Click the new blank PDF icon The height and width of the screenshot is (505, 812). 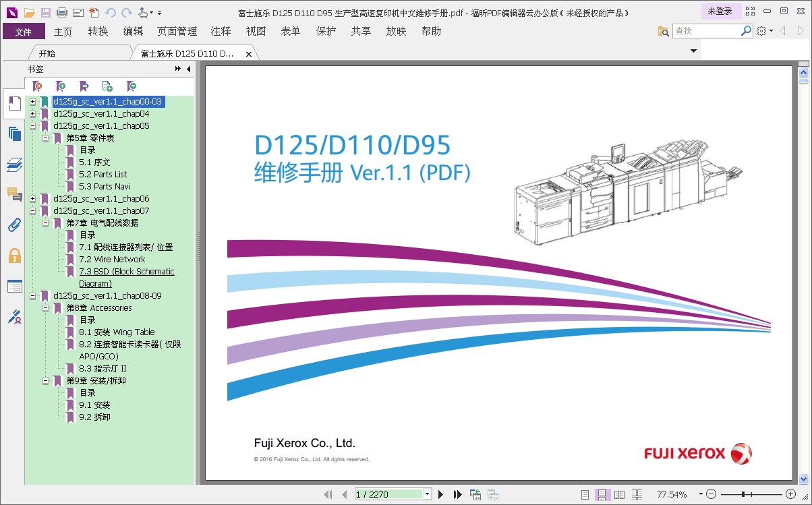[94, 12]
